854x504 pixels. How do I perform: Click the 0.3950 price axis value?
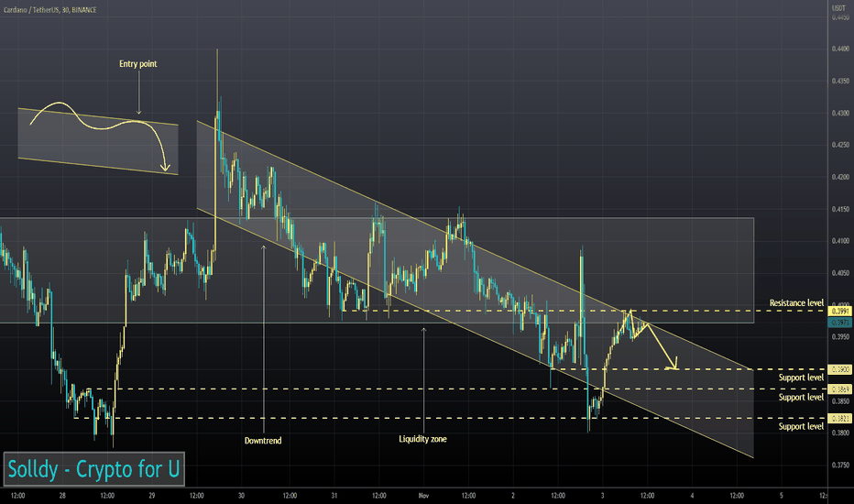click(840, 336)
